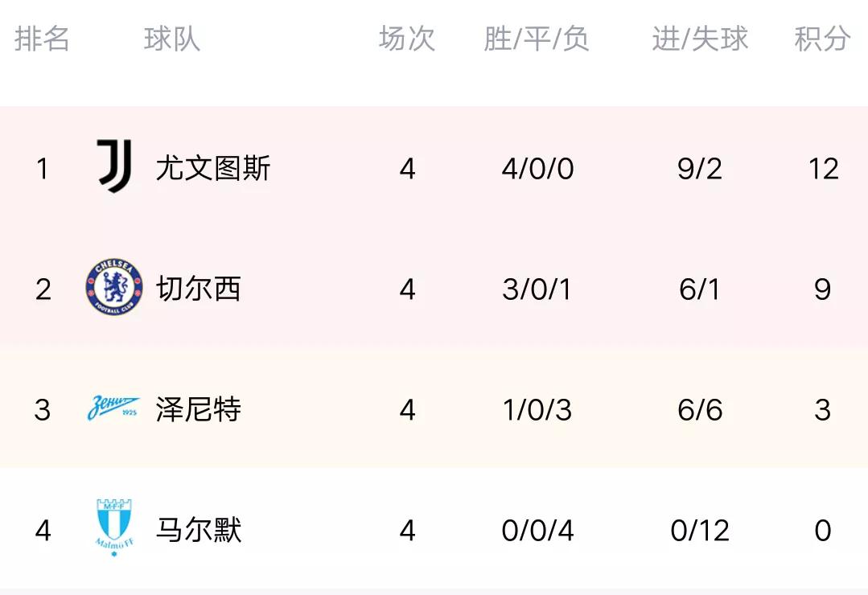Click Zenit's 6/6 goals value
Screen dimensions: 868x595
(700, 410)
